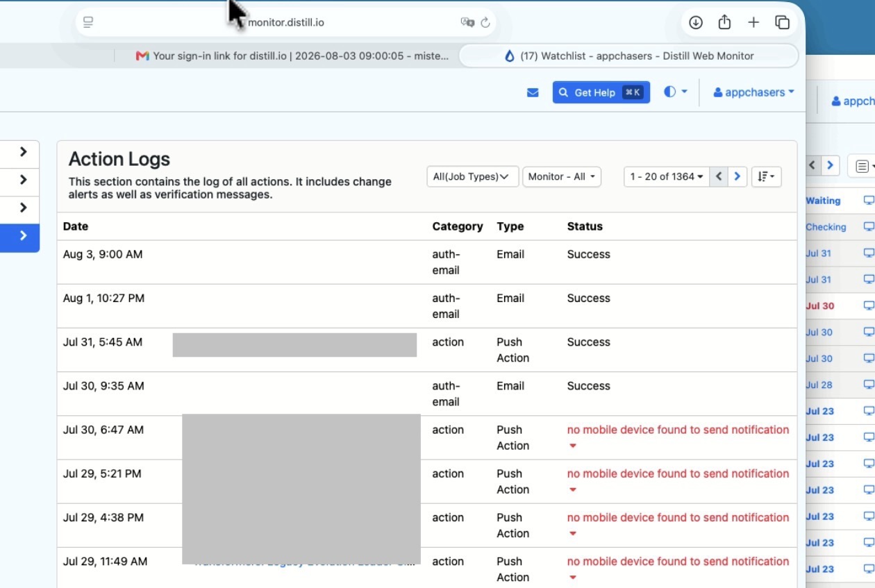Open the Safari tab group sidebar icon

[88, 22]
